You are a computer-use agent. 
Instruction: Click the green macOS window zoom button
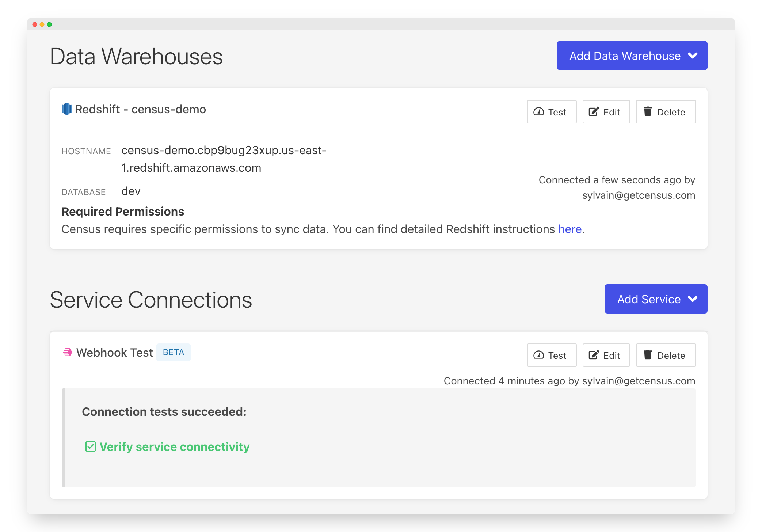pos(49,24)
